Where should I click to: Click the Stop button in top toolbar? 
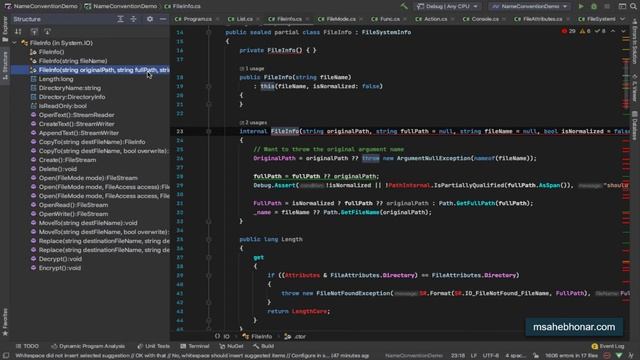coord(607,6)
